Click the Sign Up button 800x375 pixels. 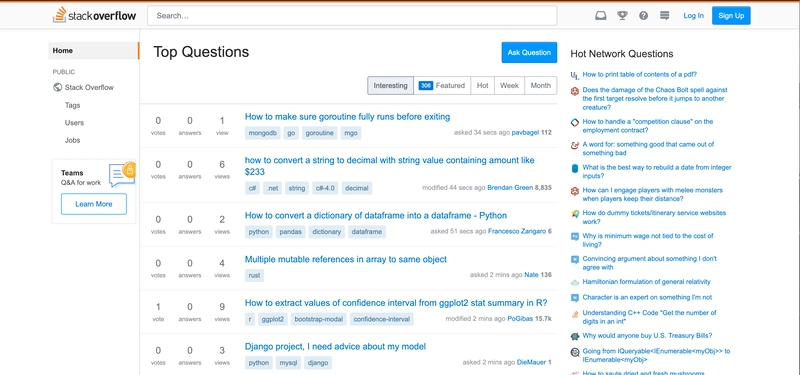(x=731, y=16)
